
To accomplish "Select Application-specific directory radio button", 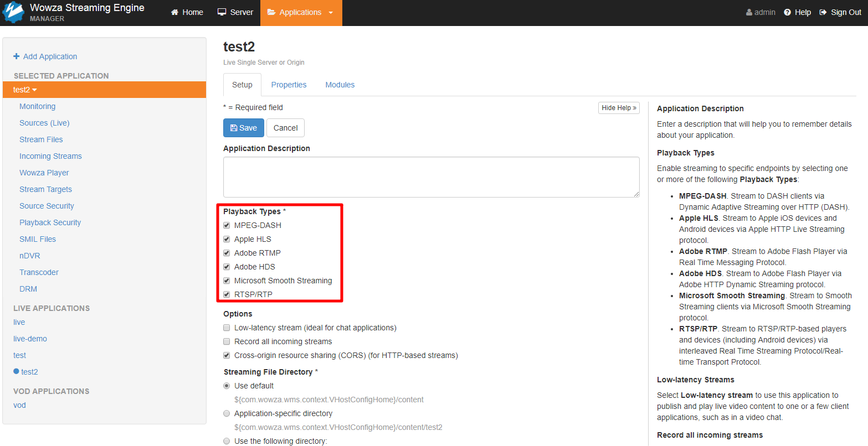I will [227, 413].
